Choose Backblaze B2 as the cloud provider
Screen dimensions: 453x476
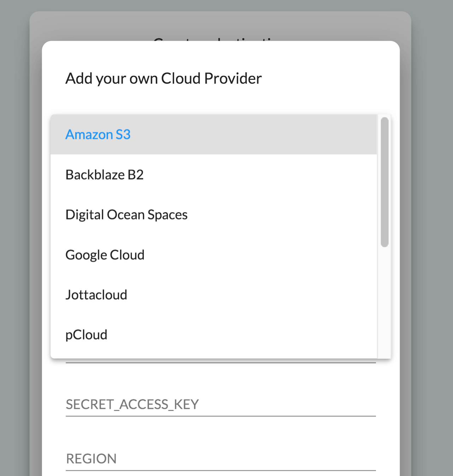104,174
